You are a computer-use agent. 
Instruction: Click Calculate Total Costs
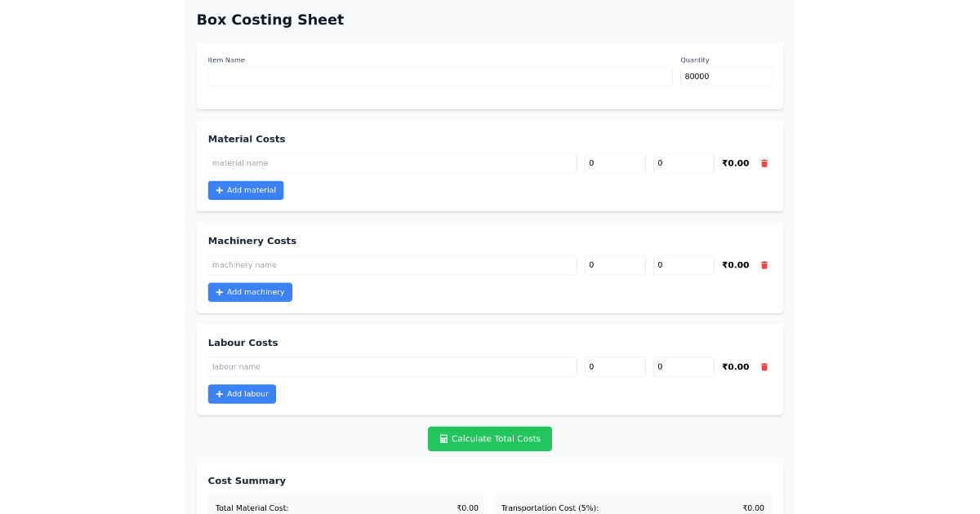coord(490,438)
